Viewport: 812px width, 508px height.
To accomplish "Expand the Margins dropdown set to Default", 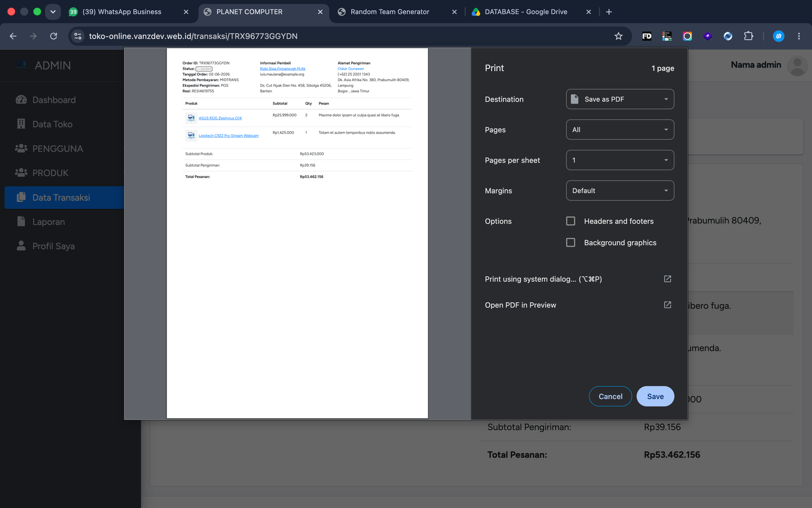I will (620, 190).
